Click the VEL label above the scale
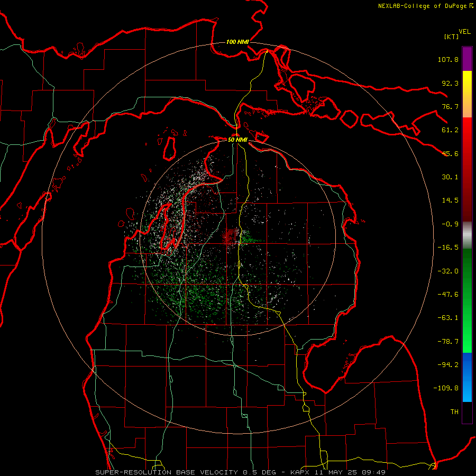 coord(464,32)
